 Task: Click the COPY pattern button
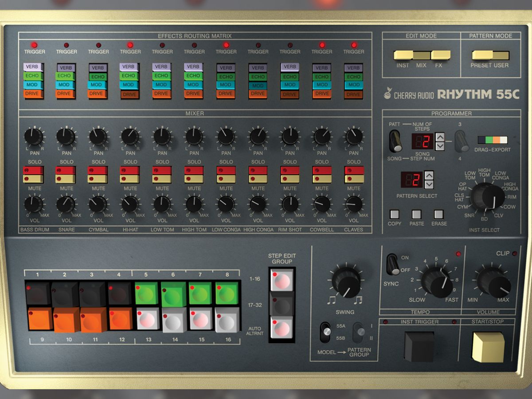pos(394,215)
